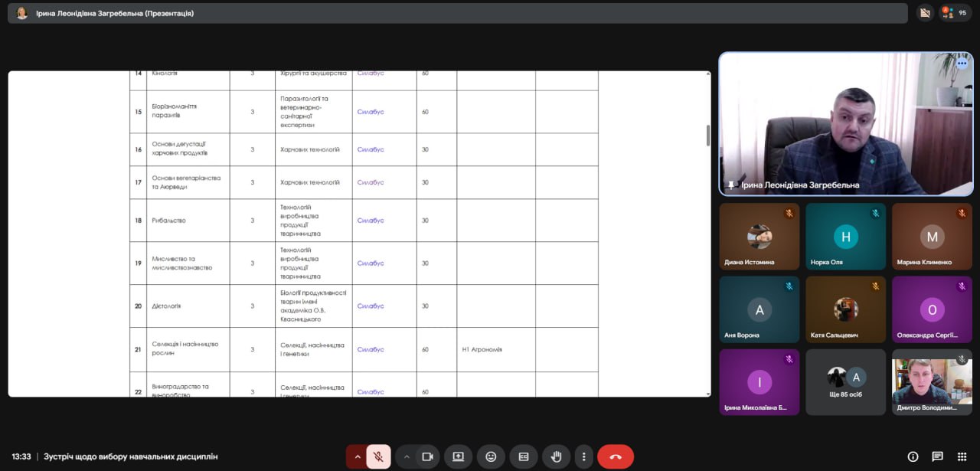Unmute the microphone in the call bar
Viewport: 980px width, 471px height.
378,456
